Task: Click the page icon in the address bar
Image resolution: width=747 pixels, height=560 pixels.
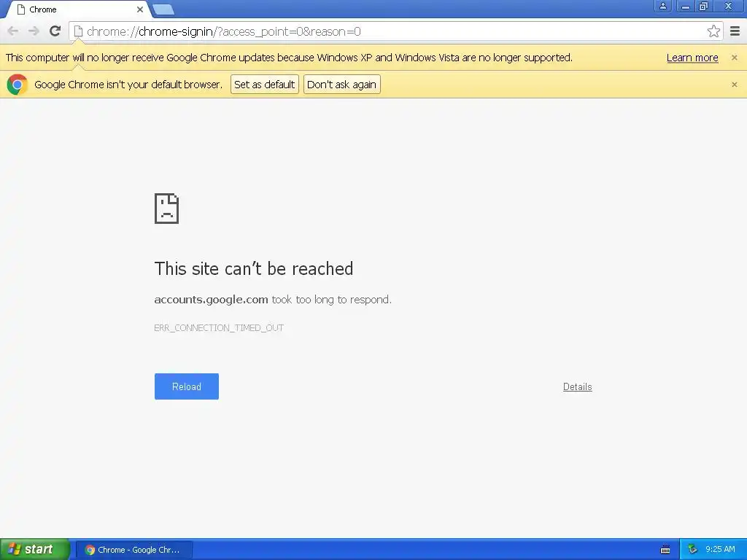Action: coord(79,31)
